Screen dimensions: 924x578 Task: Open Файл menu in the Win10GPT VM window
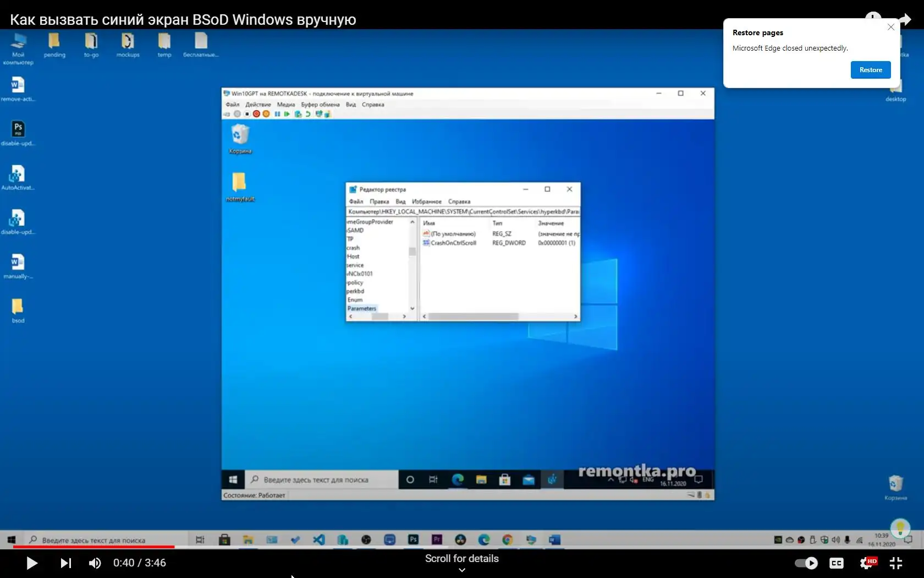pos(233,105)
